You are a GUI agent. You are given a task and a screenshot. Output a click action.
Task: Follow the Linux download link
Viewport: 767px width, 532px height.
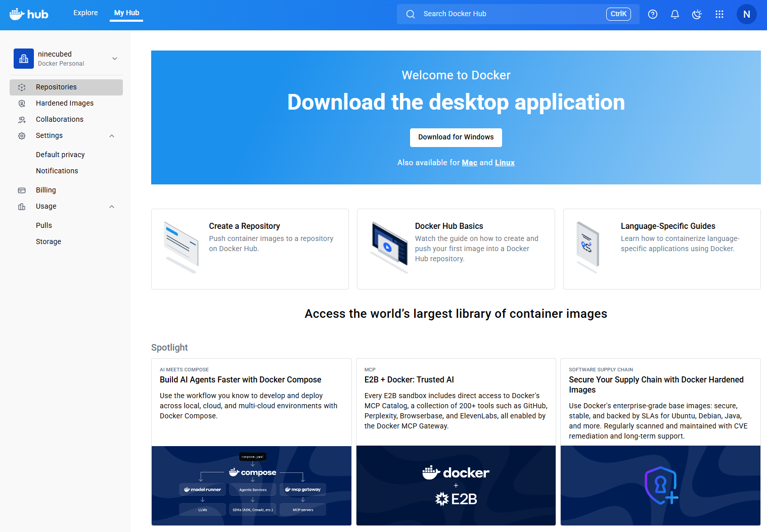(x=505, y=163)
